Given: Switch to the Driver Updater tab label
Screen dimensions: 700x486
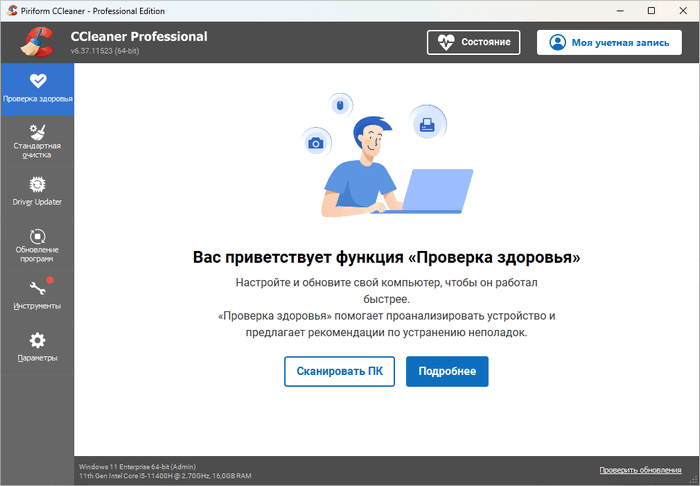Looking at the screenshot, I should point(37,202).
